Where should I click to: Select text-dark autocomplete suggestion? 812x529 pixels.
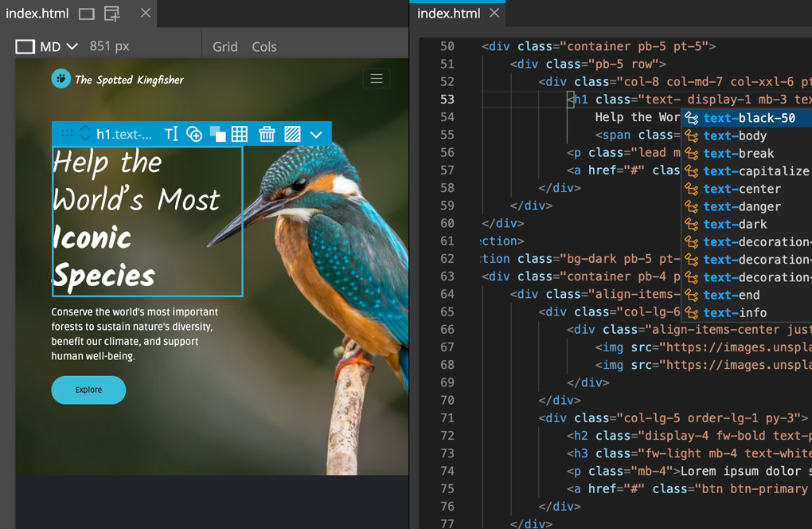[x=746, y=225]
